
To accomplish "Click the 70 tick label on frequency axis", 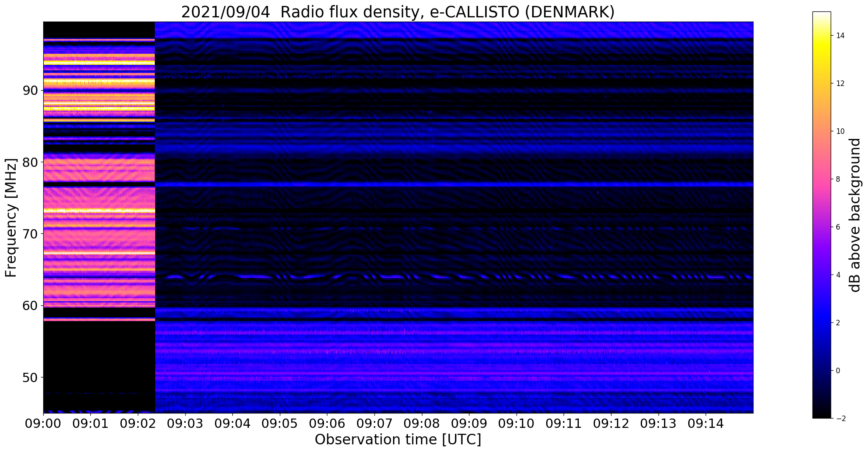I will 31,234.
